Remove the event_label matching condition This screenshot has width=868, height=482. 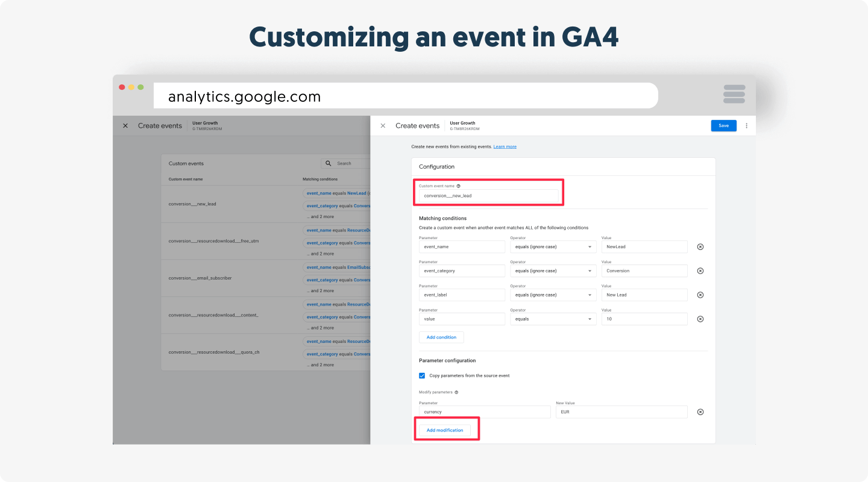(x=700, y=295)
